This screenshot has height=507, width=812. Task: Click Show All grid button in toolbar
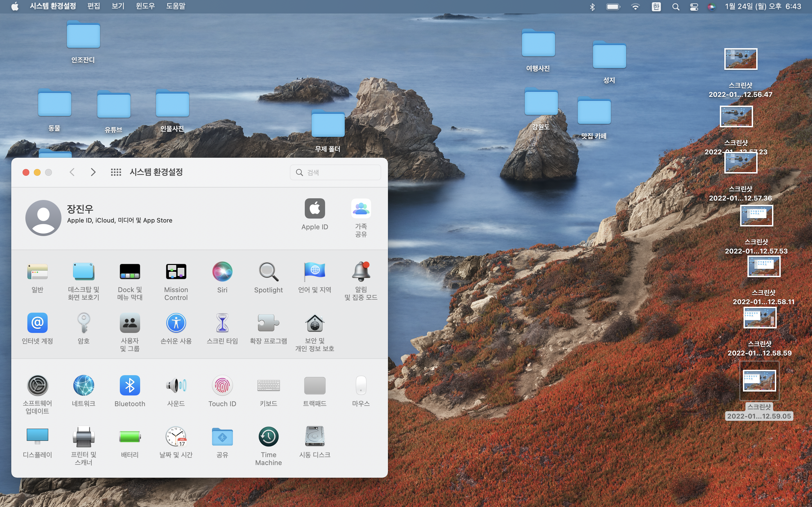click(x=116, y=172)
